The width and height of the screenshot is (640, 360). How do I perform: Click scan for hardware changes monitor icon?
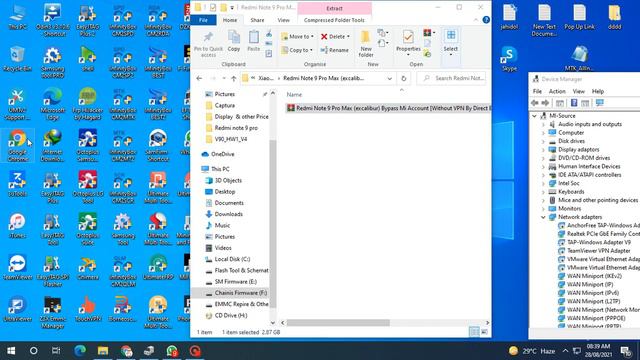tap(600, 103)
